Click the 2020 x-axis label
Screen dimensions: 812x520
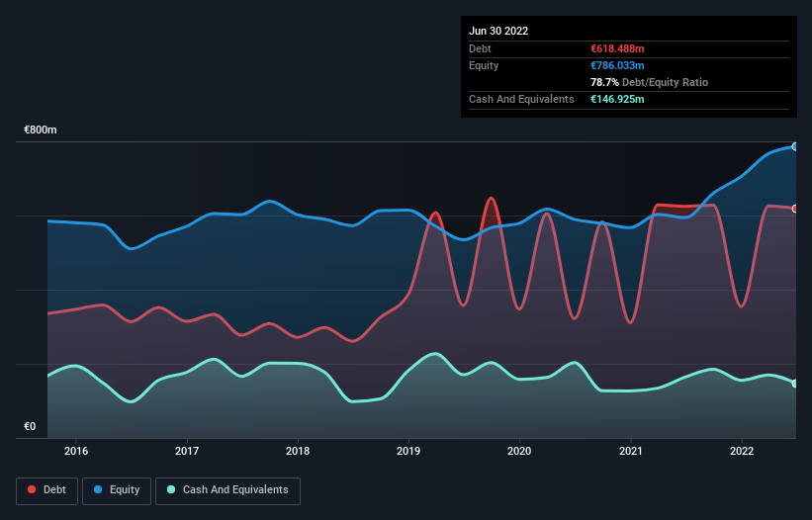(x=519, y=451)
